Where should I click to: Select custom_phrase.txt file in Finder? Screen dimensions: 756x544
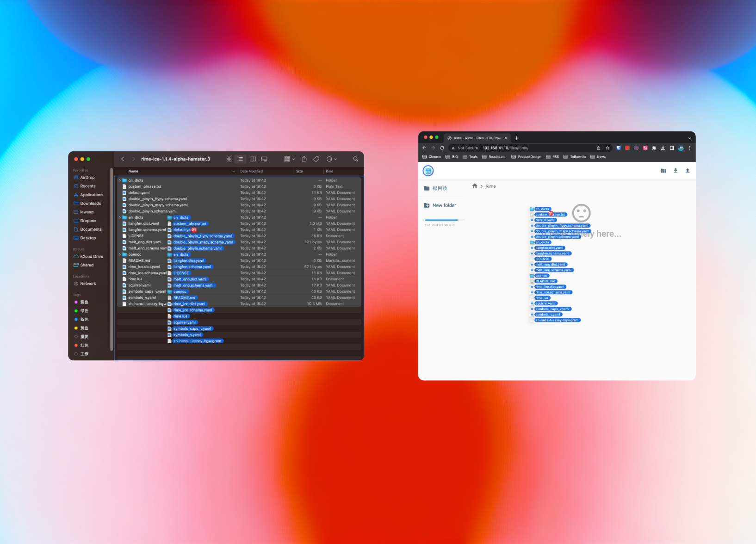pos(239,186)
